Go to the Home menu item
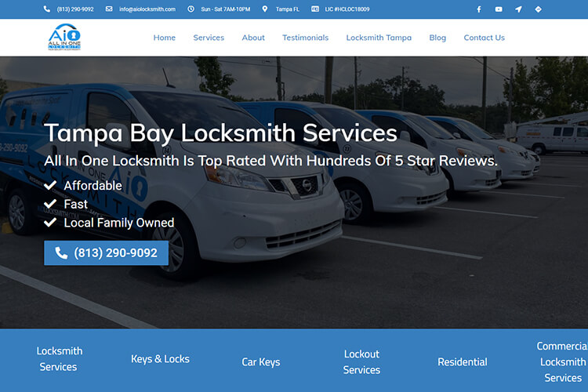 click(x=165, y=38)
